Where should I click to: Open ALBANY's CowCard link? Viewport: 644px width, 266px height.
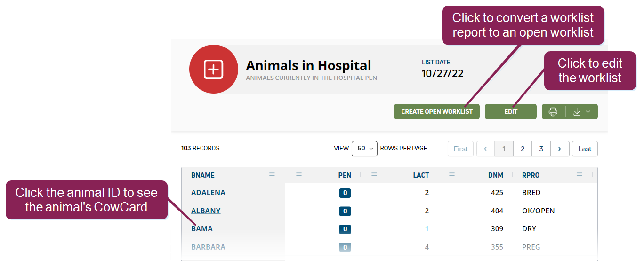coord(206,211)
